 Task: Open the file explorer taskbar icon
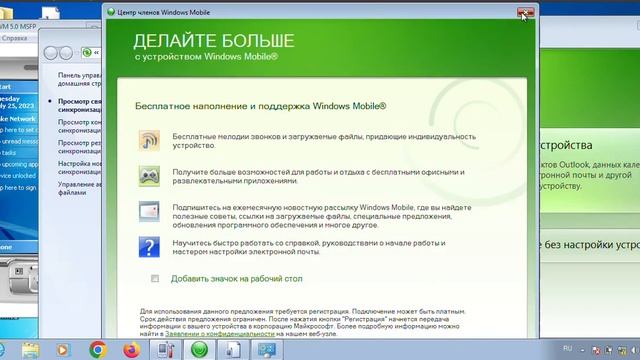click(31, 350)
